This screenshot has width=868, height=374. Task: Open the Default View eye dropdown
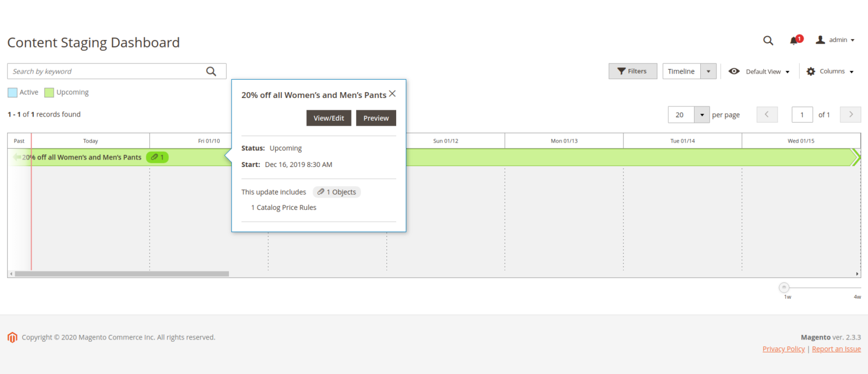click(x=759, y=71)
